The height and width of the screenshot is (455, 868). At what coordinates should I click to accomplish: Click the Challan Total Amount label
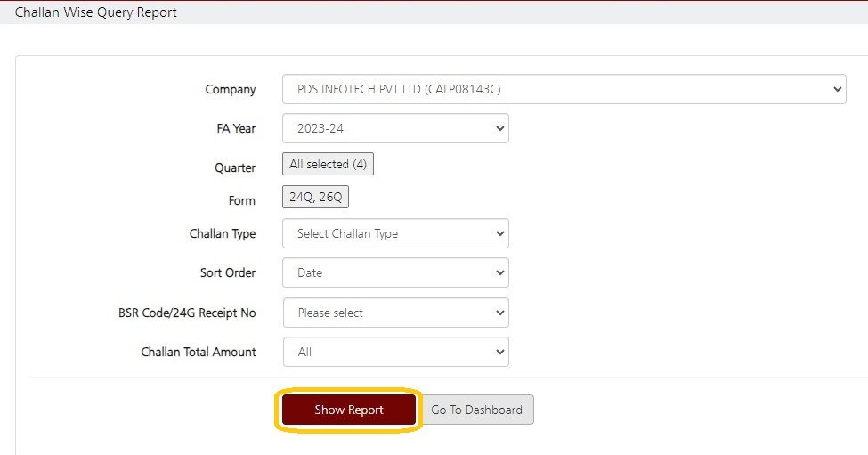[x=199, y=352]
